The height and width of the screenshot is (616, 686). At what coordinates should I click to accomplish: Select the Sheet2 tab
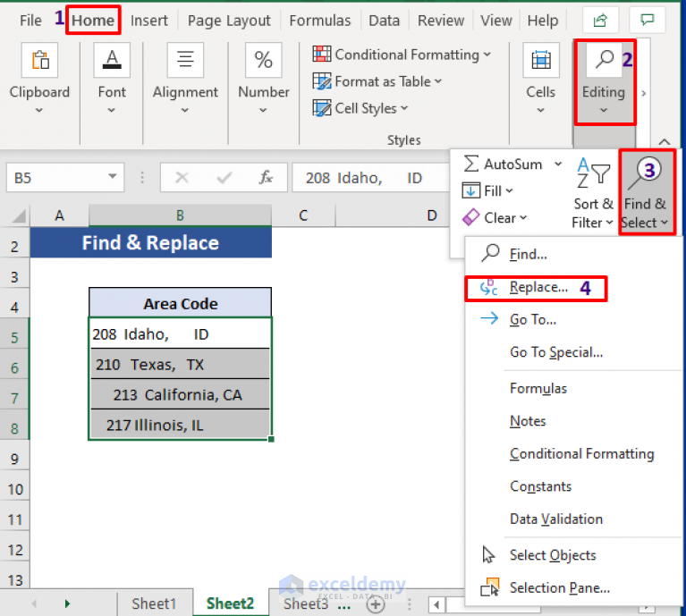(x=230, y=603)
